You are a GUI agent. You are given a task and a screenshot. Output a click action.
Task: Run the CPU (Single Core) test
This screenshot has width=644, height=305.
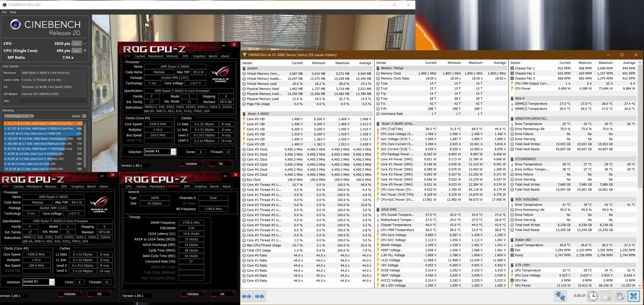[77, 51]
